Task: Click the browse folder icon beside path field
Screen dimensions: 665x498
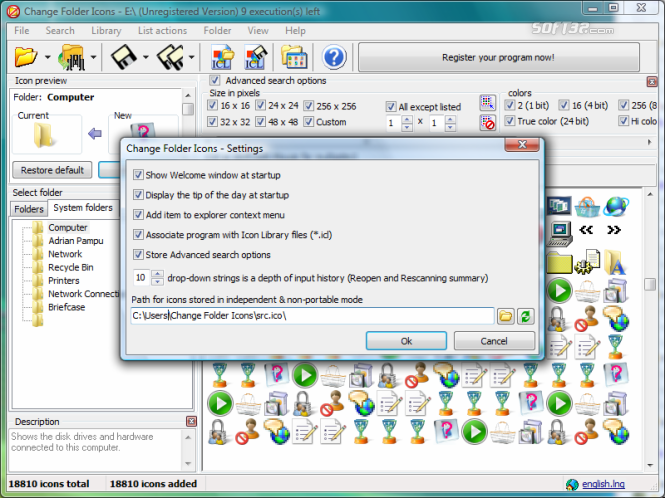Action: [x=506, y=316]
